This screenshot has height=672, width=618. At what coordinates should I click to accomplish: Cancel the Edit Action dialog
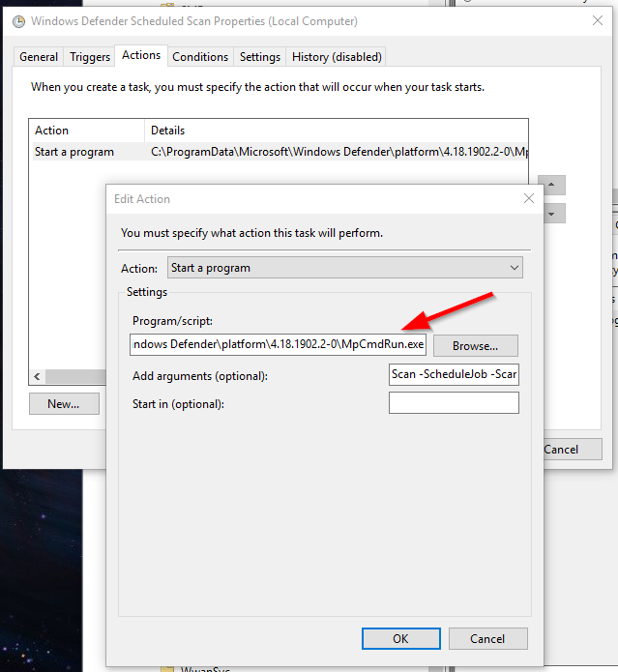487,639
